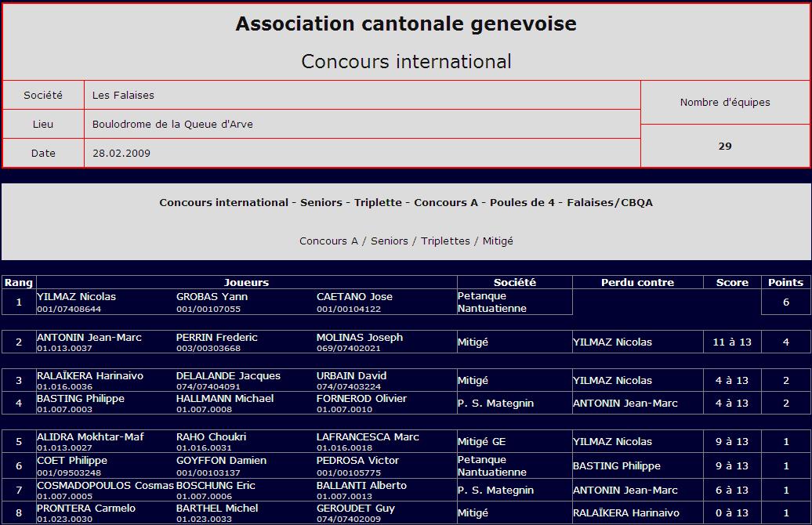
Task: Click the "11 à 13" score cell
Action: click(732, 342)
